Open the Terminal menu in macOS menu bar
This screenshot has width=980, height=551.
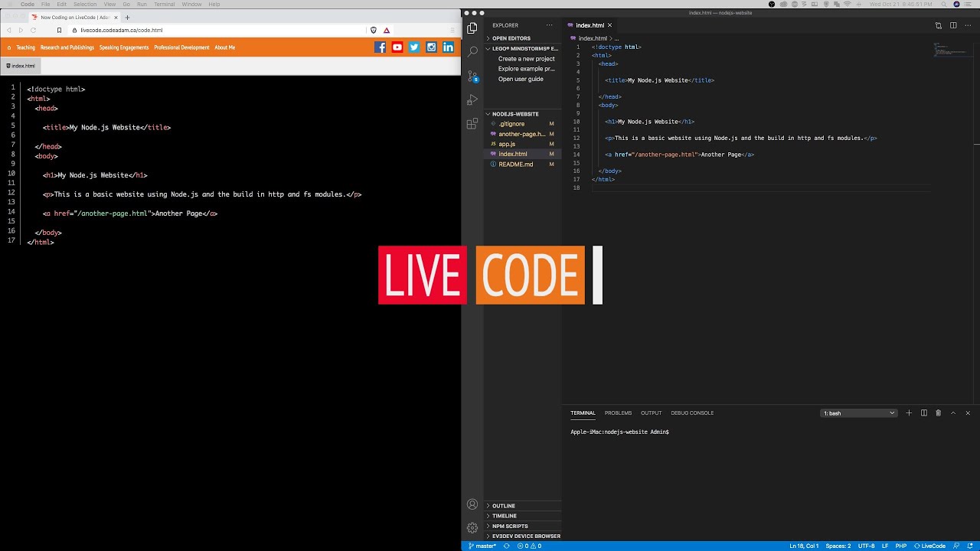[165, 5]
